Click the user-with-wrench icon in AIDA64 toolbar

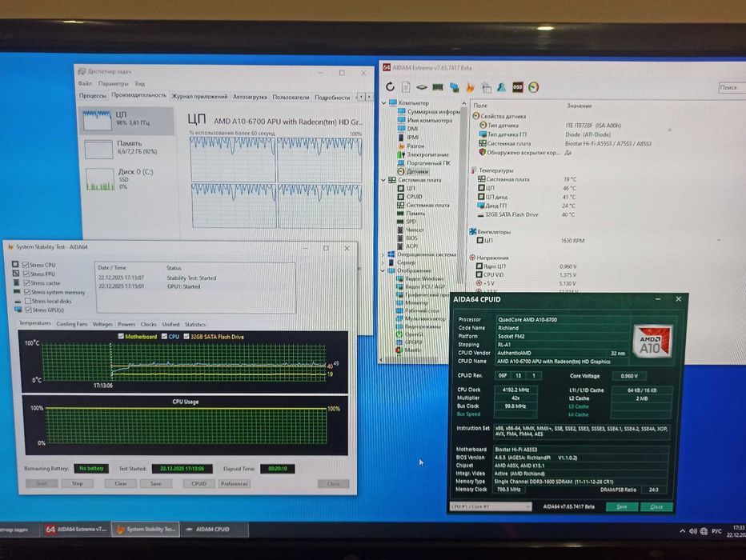(x=501, y=87)
